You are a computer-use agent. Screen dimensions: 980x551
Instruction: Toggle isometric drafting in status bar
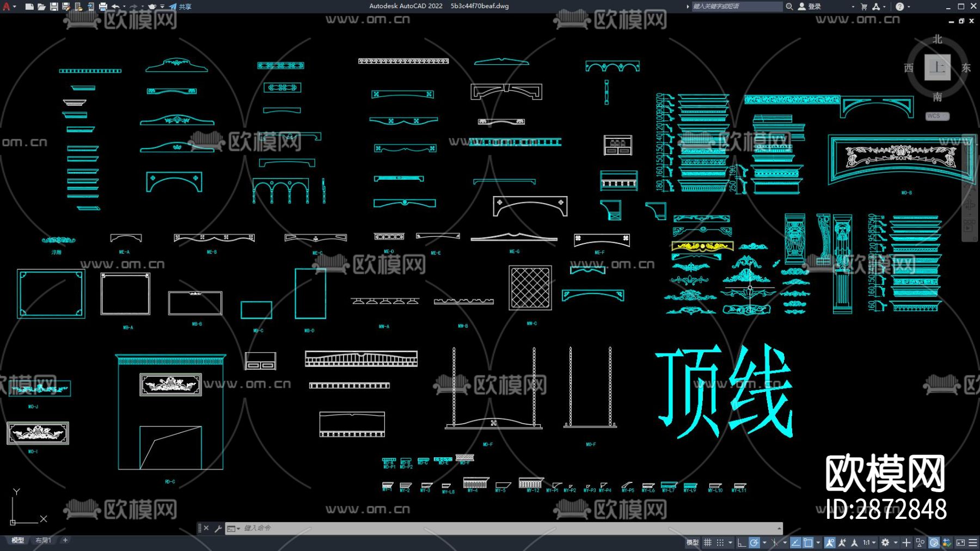point(775,542)
